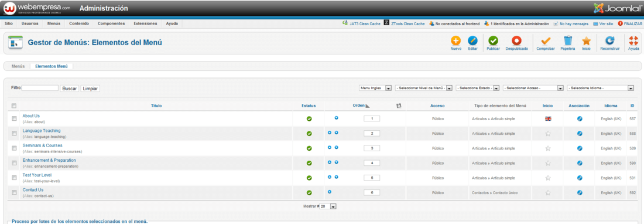
Task: Click the Ver sitio link
Action: click(x=606, y=24)
